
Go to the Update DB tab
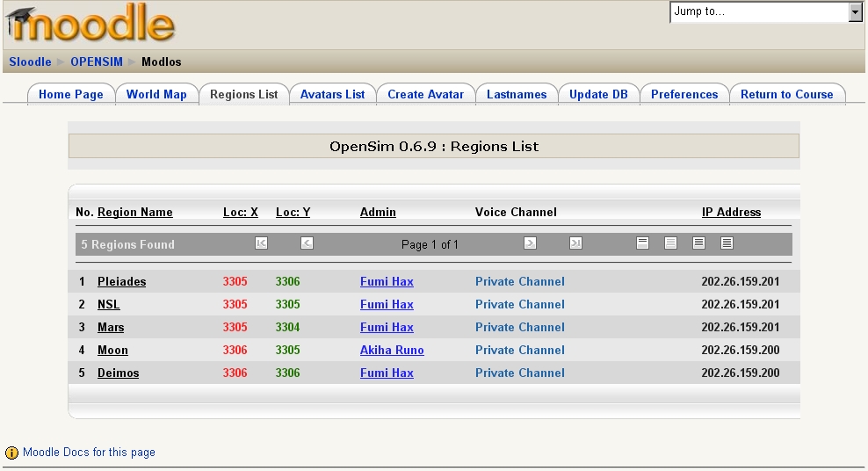598,94
